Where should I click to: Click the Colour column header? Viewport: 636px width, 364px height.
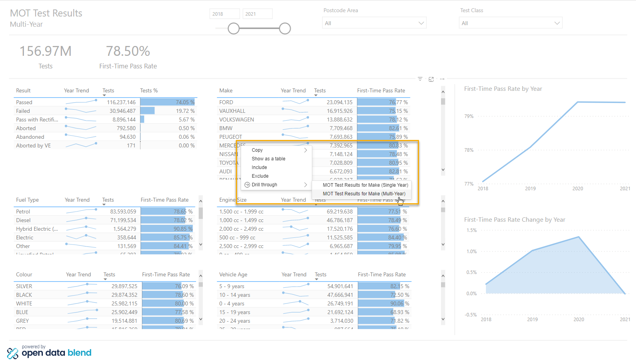(x=24, y=274)
